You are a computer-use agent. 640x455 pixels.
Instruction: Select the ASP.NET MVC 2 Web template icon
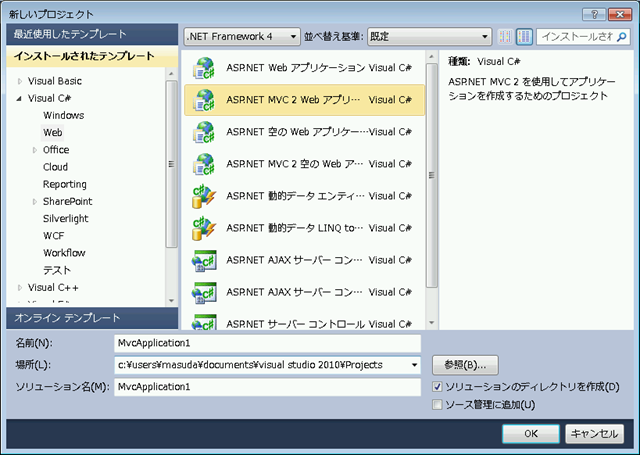pyautogui.click(x=204, y=99)
